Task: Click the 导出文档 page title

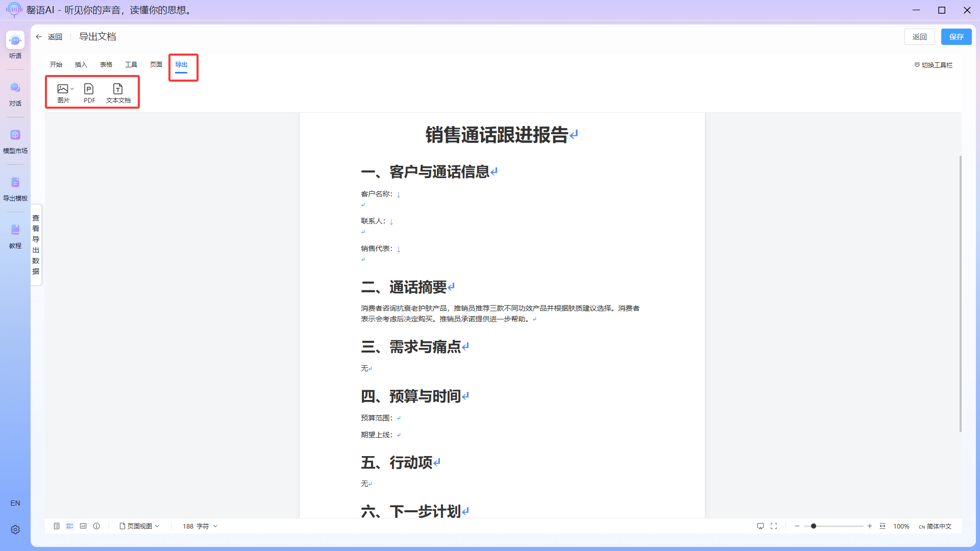Action: point(97,37)
